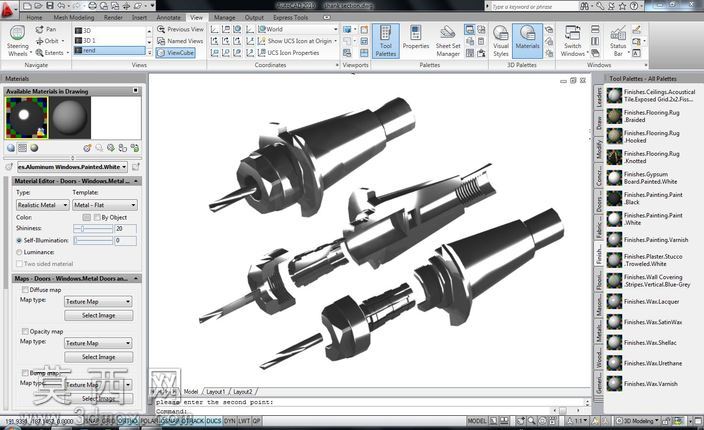Select Finishes.Wax.Lacquer material
The image size is (704, 430).
pyautogui.click(x=643, y=301)
